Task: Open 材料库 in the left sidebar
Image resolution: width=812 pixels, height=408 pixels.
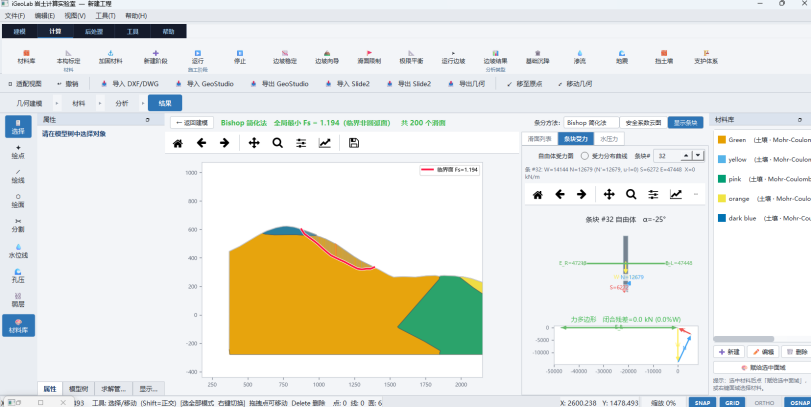Action: (x=18, y=325)
